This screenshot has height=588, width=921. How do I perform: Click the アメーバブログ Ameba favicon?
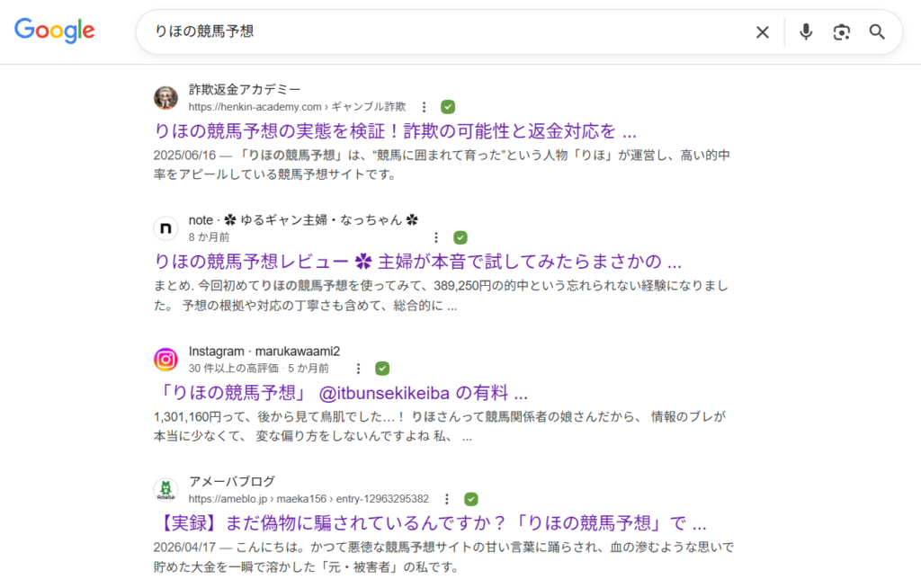[165, 489]
